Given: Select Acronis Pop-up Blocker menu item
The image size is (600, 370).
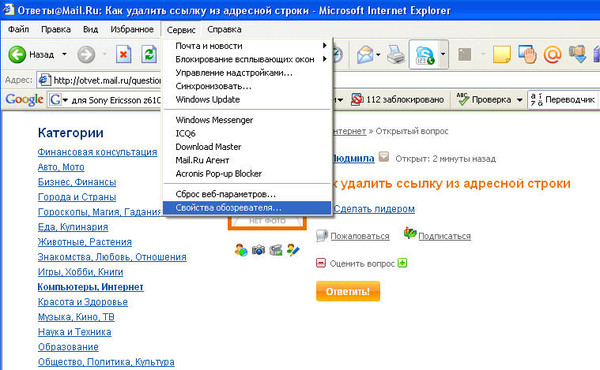Looking at the screenshot, I should 247,174.
